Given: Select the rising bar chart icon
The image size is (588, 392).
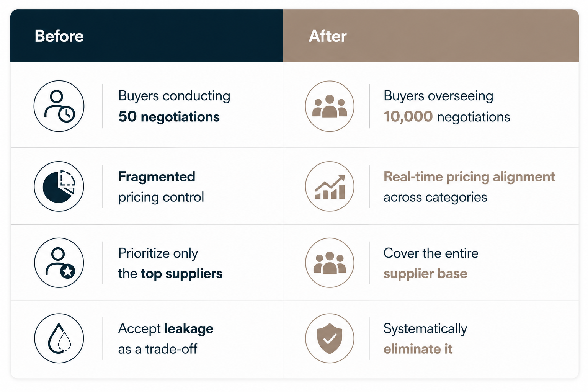Looking at the screenshot, I should pos(330,186).
